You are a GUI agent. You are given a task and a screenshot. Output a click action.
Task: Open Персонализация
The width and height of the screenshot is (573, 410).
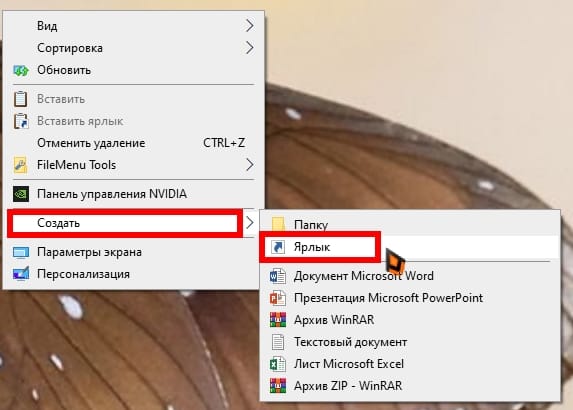click(x=133, y=274)
